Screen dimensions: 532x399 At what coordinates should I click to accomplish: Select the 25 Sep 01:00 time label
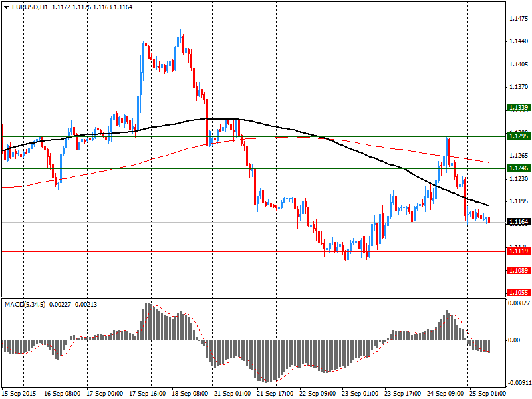(487, 394)
